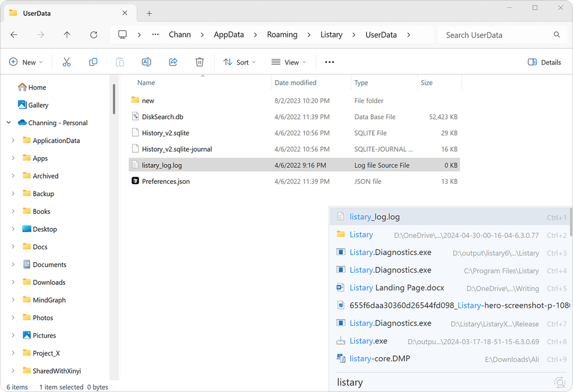Open the Sort dropdown

[239, 62]
